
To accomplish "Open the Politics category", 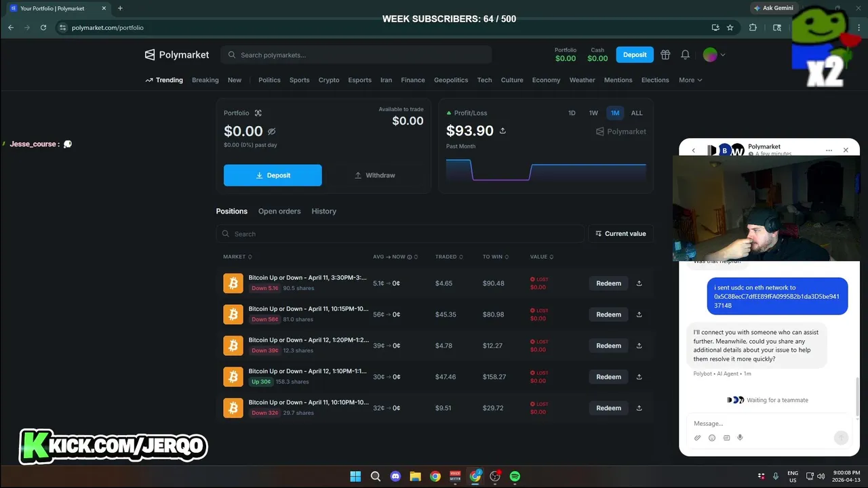I will click(269, 80).
